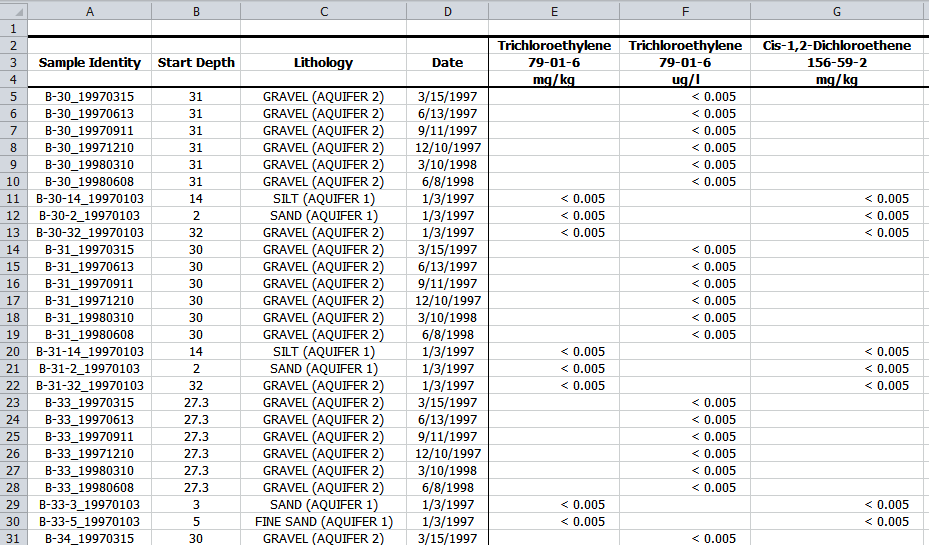The width and height of the screenshot is (929, 545).
Task: Click the column E header
Action: coord(554,10)
